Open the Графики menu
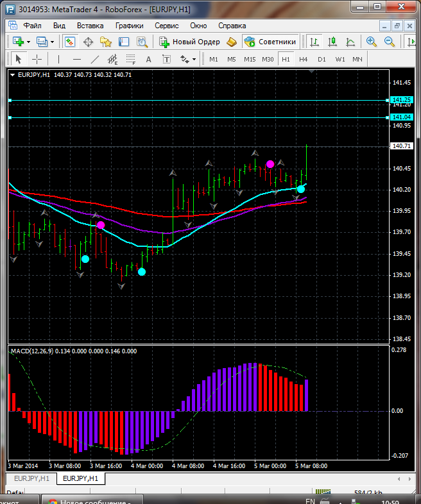Image resolution: width=421 pixels, height=504 pixels. [x=129, y=26]
